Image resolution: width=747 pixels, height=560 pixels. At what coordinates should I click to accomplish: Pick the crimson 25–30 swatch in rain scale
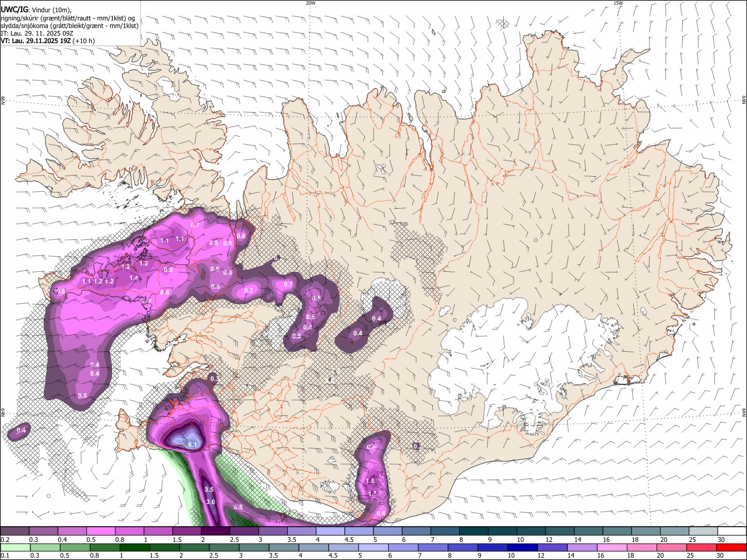700,548
